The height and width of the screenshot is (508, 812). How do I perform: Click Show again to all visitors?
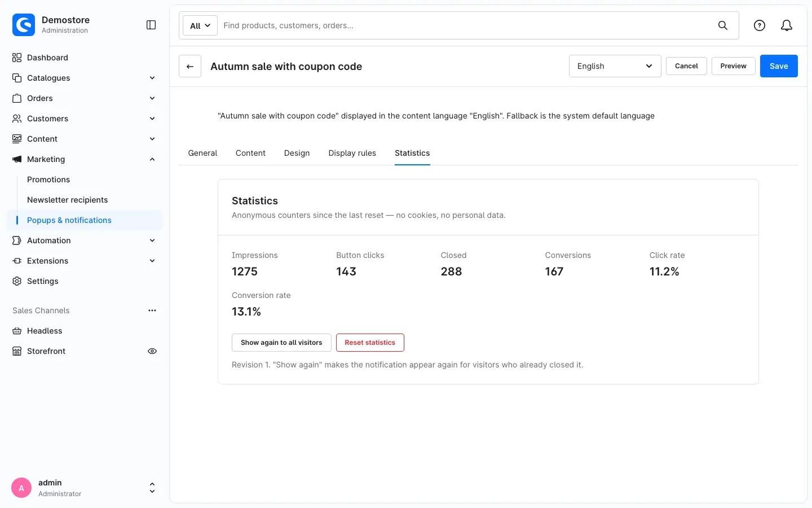tap(281, 343)
